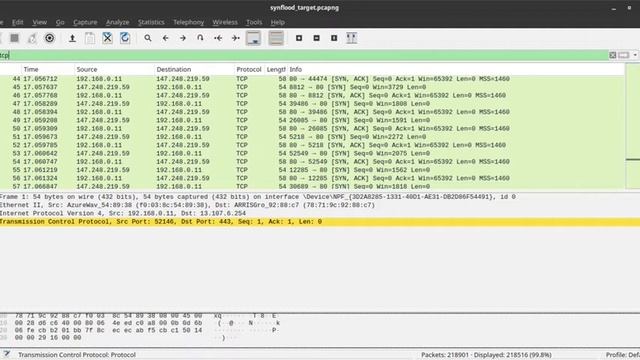Image resolution: width=640 pixels, height=360 pixels.
Task: Open the Telephony menu
Action: (189, 22)
